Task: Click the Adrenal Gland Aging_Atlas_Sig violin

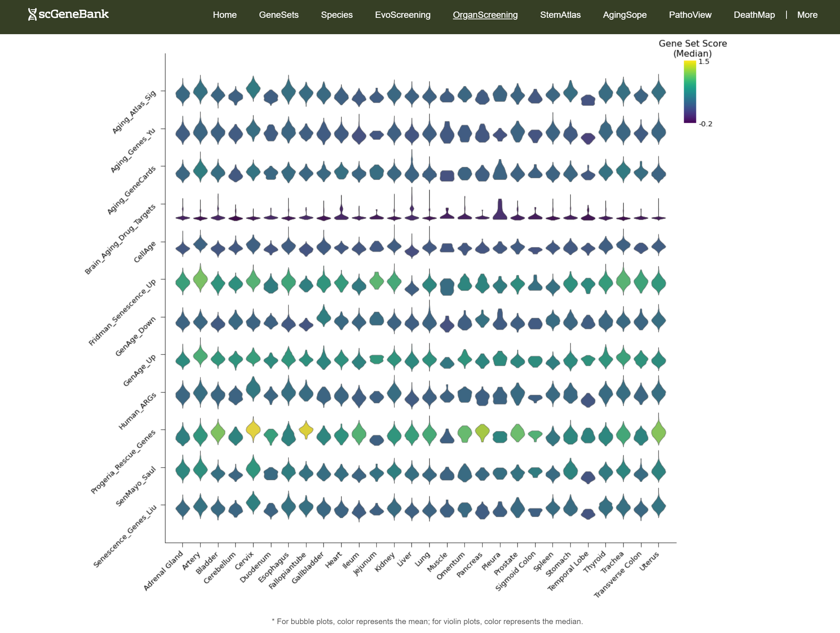Action: click(x=182, y=93)
